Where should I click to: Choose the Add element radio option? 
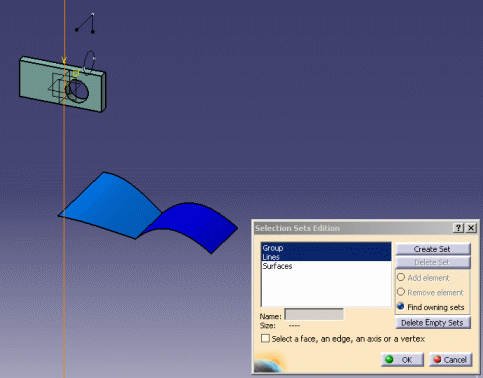[401, 277]
